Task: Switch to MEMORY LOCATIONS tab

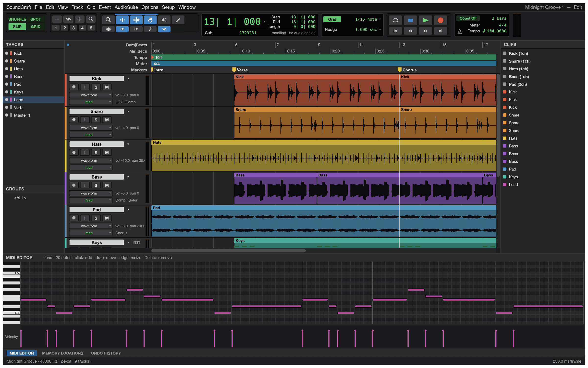Action: click(x=62, y=353)
